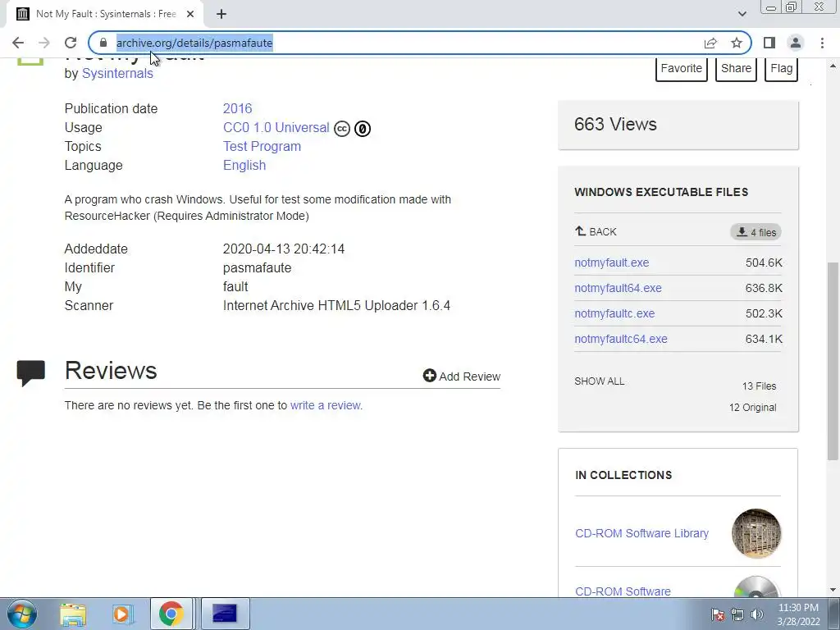Click the CC zero public domain icon
Image resolution: width=840 pixels, height=630 pixels.
[363, 129]
